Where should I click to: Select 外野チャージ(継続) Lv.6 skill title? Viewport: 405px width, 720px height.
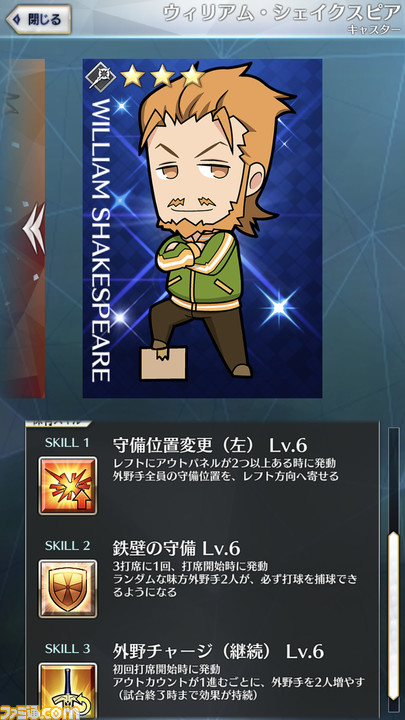pyautogui.click(x=219, y=651)
